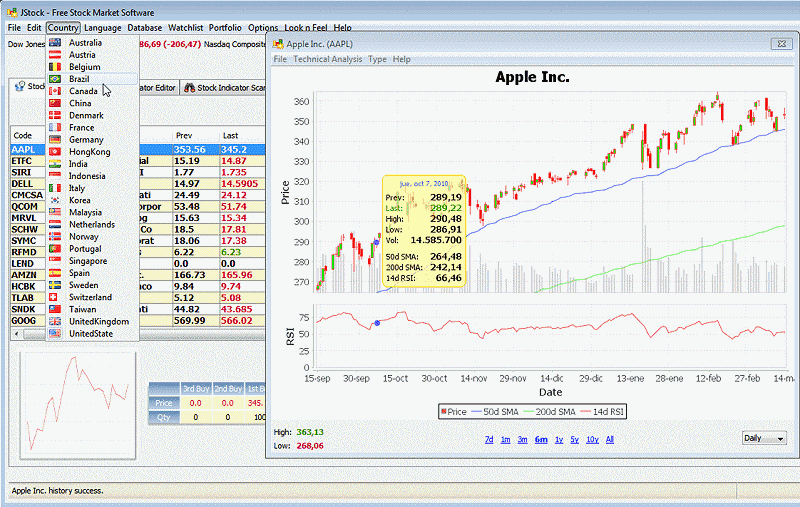The width and height of the screenshot is (800, 507).
Task: Click the Sweden flag icon
Action: (x=55, y=285)
